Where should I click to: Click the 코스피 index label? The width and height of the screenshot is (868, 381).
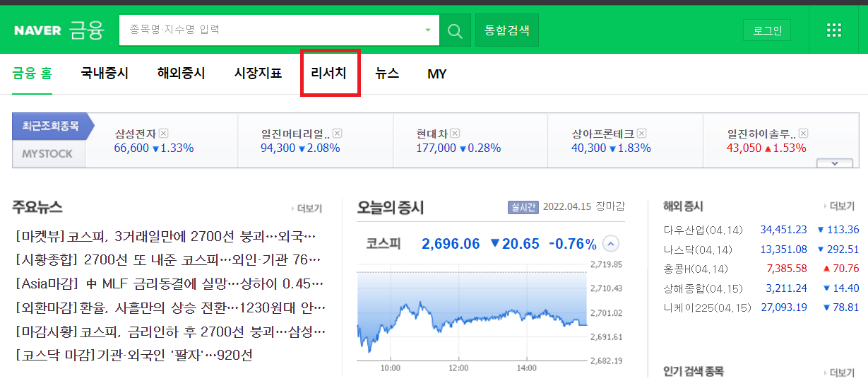(384, 244)
